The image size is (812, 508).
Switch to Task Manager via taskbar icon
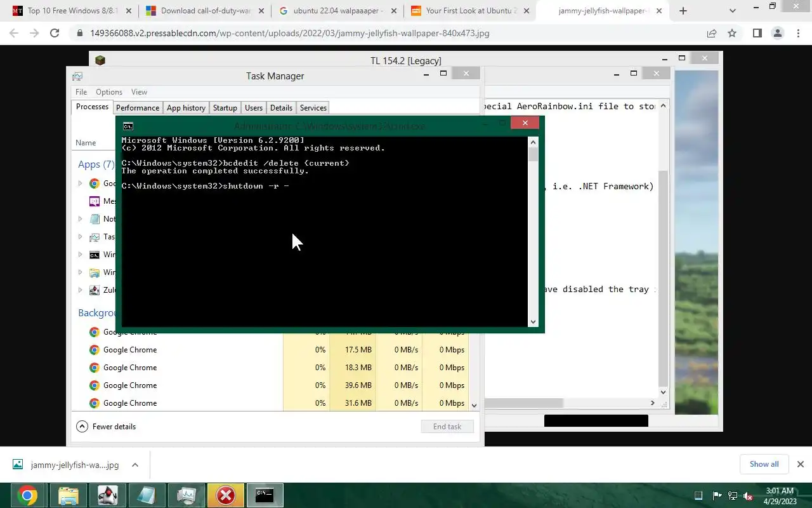pyautogui.click(x=186, y=495)
